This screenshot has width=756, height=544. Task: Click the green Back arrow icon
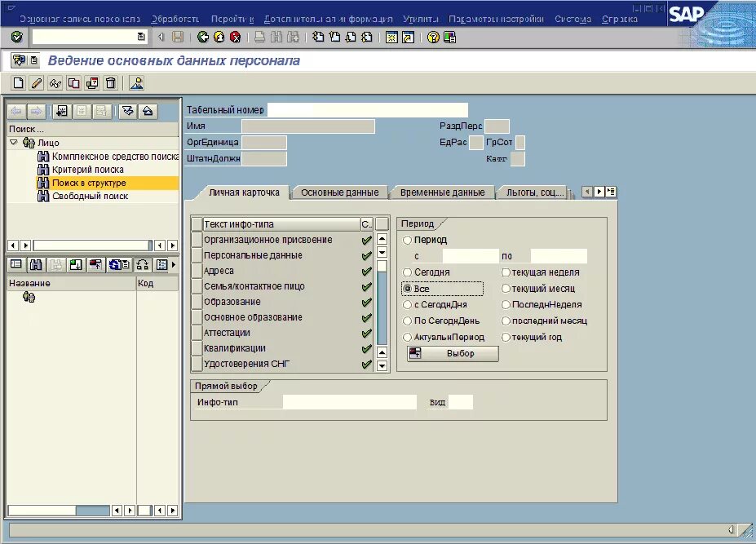(x=203, y=38)
